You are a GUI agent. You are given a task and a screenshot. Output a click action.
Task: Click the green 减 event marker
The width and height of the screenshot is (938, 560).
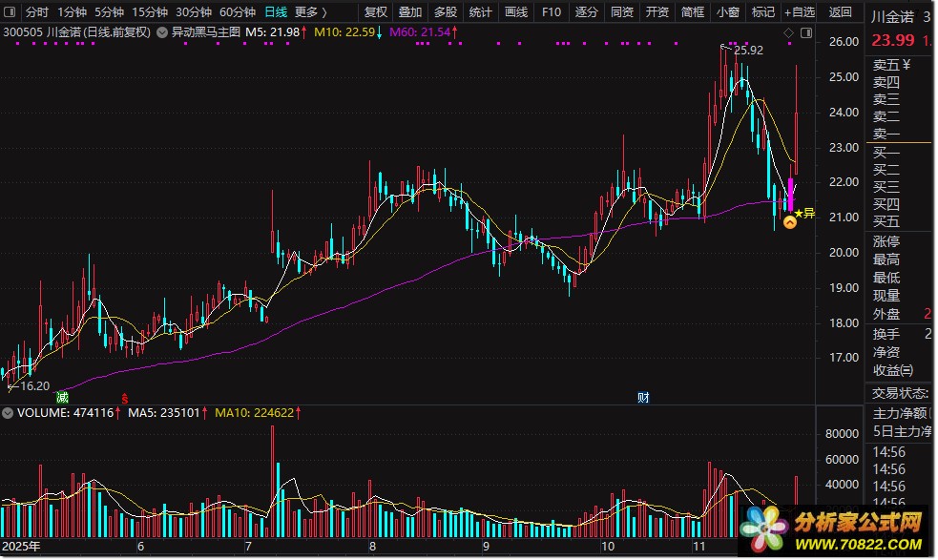tap(62, 397)
